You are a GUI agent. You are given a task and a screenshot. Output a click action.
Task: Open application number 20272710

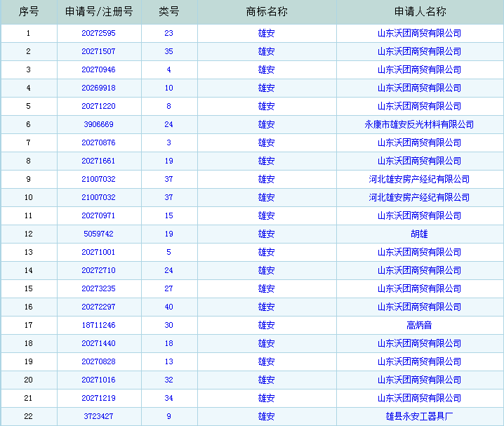(98, 270)
